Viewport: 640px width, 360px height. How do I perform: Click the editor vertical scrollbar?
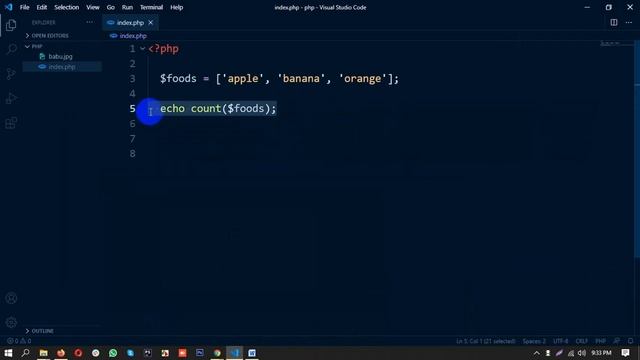click(x=637, y=149)
